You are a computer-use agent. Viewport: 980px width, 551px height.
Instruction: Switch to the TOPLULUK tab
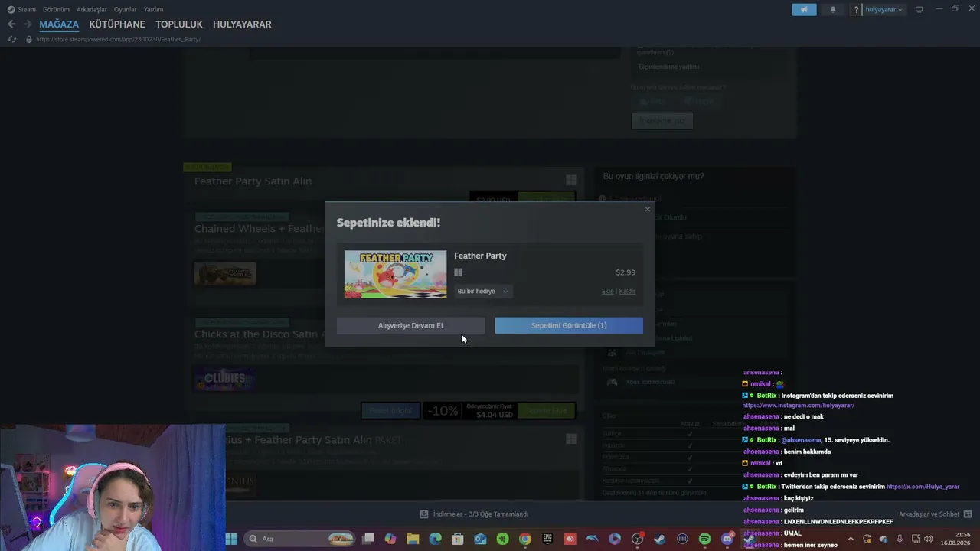[179, 24]
